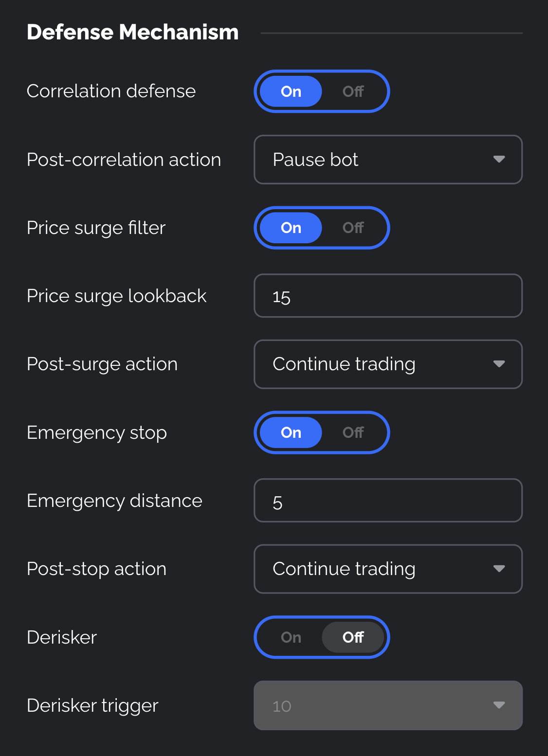Switch Price surge filter to Off

point(353,228)
